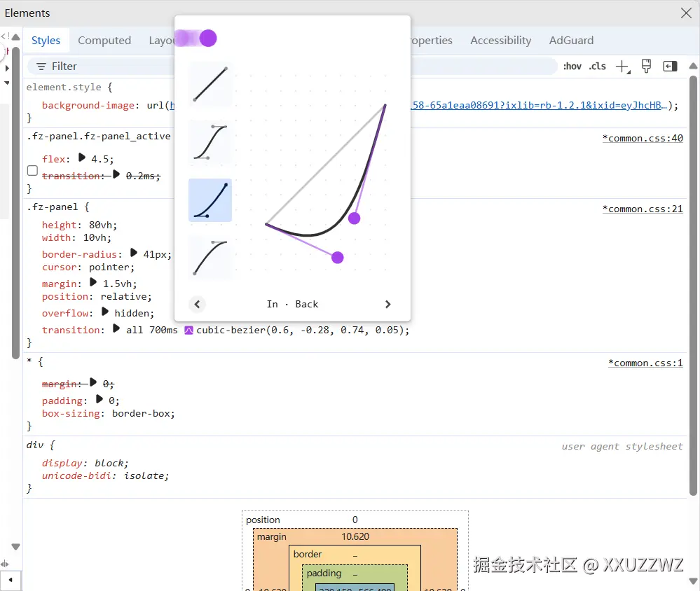The image size is (700, 591).
Task: Click the cursor pointer value
Action: pyautogui.click(x=109, y=267)
